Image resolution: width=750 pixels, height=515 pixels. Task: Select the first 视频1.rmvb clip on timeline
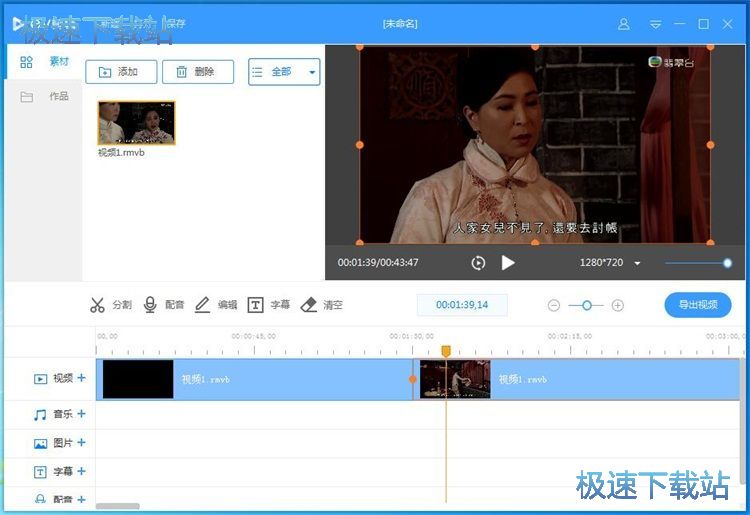tap(254, 379)
